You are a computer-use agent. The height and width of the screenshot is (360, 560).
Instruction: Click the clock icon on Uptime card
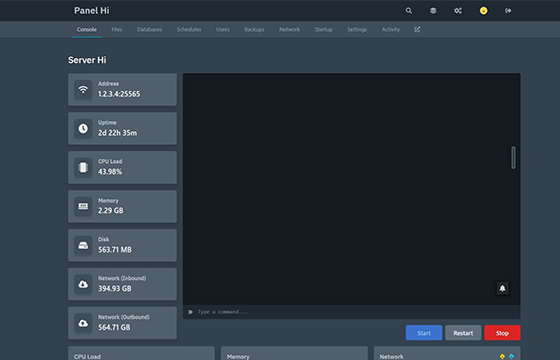(83, 128)
